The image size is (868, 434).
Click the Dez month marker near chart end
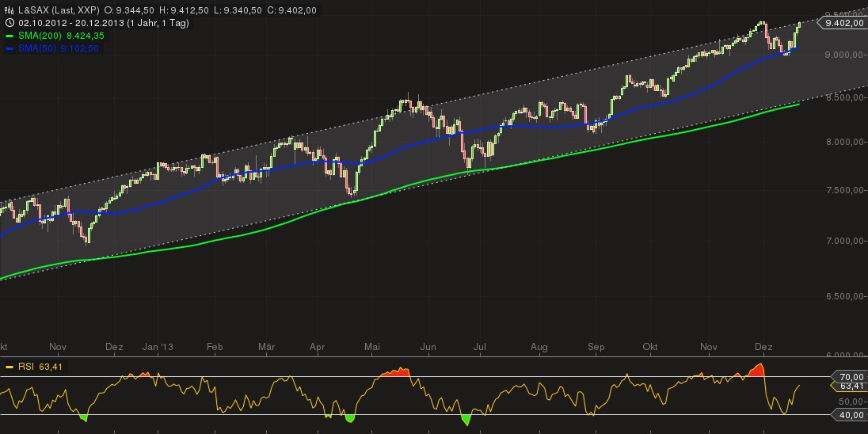coord(763,347)
